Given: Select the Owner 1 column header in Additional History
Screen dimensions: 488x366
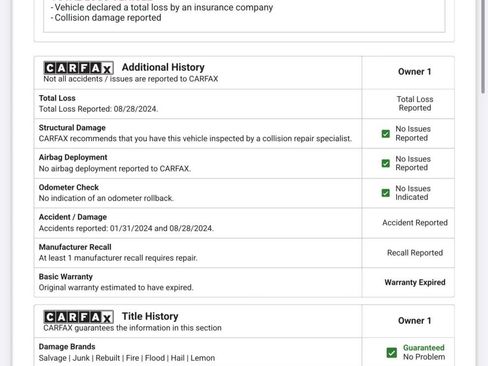Looking at the screenshot, I should pyautogui.click(x=415, y=72).
